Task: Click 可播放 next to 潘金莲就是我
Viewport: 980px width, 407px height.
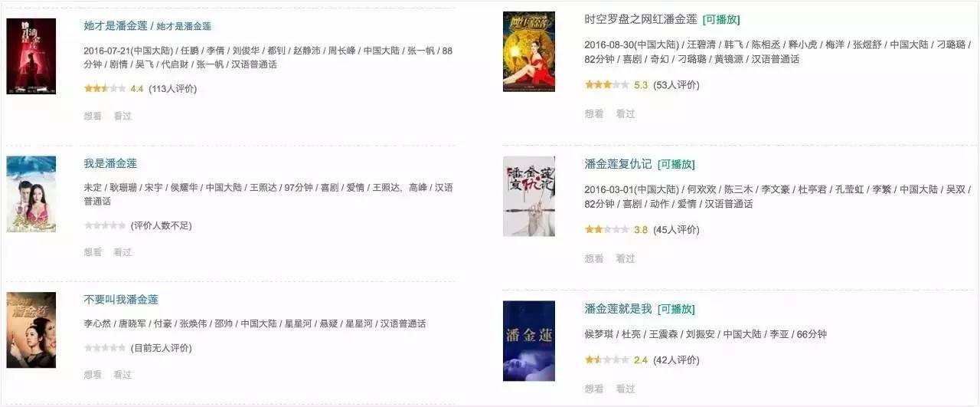Action: pyautogui.click(x=677, y=309)
